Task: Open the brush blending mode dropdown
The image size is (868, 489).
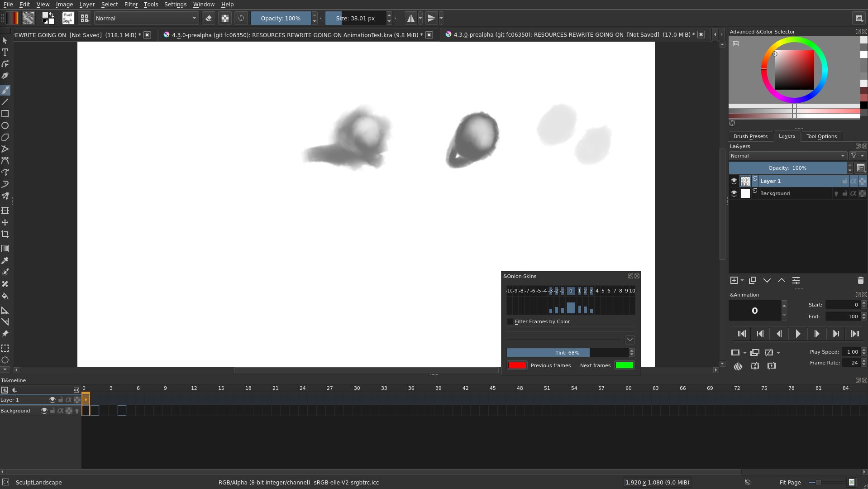Action: [146, 19]
